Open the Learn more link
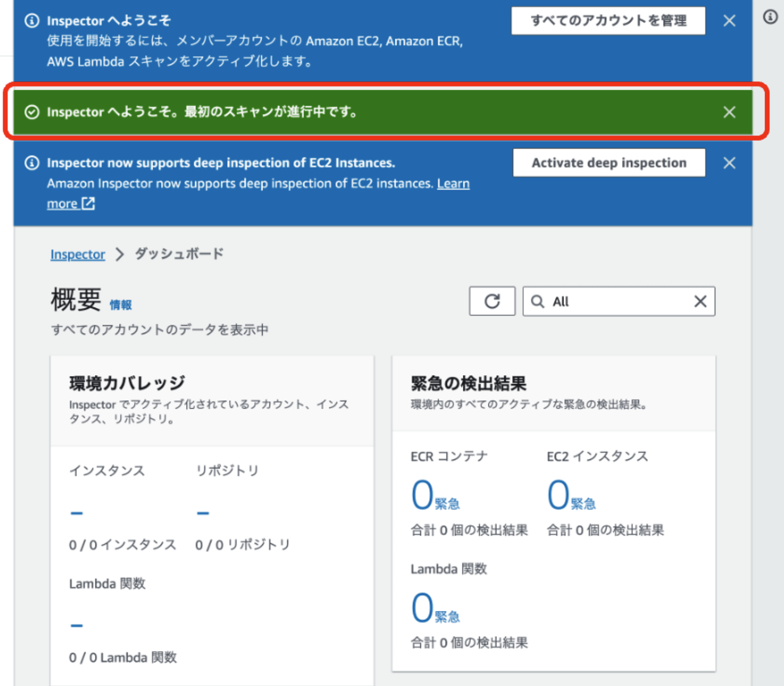Viewport: 784px width, 686px height. click(453, 183)
